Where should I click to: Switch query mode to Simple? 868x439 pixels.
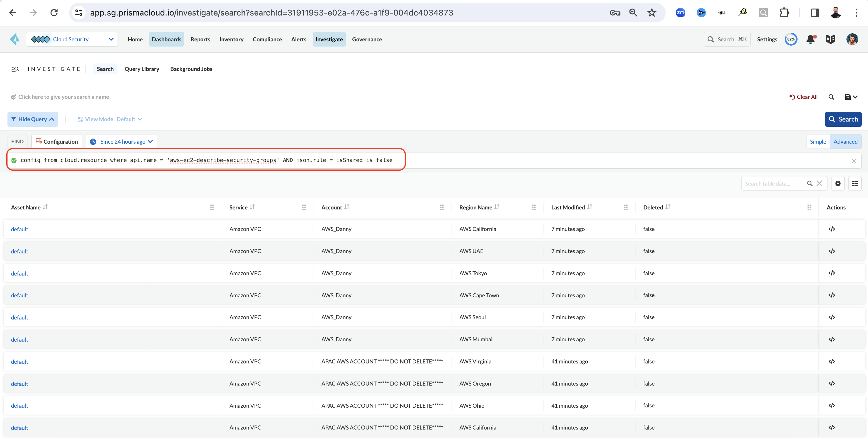click(x=818, y=142)
